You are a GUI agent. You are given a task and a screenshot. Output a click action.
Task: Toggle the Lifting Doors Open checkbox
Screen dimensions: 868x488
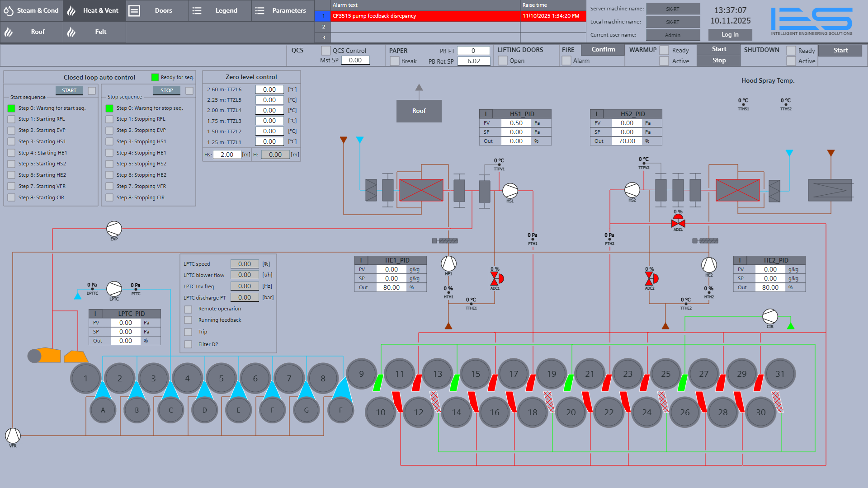(502, 61)
